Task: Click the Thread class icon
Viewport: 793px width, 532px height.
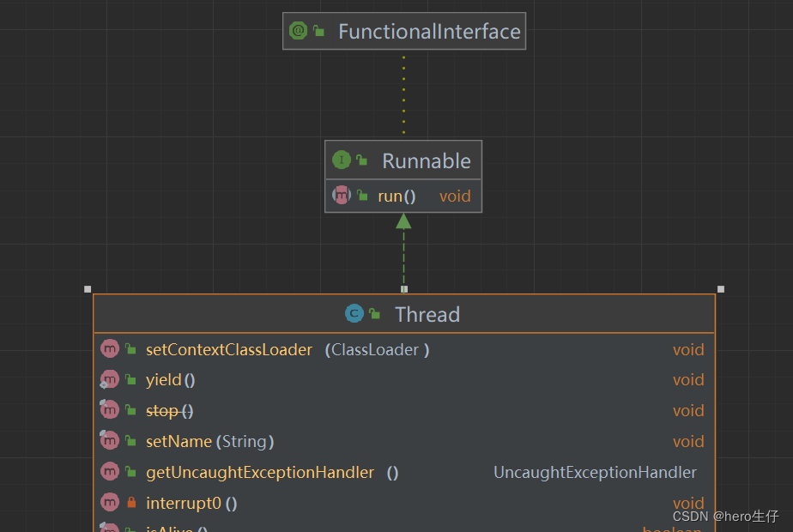Action: point(354,314)
